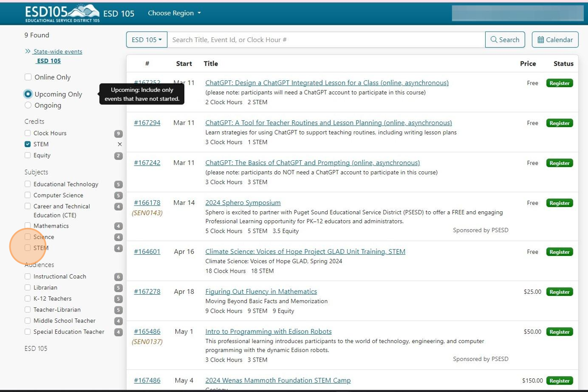Filter by Librarian audience
This screenshot has height=392, width=588.
pos(28,287)
